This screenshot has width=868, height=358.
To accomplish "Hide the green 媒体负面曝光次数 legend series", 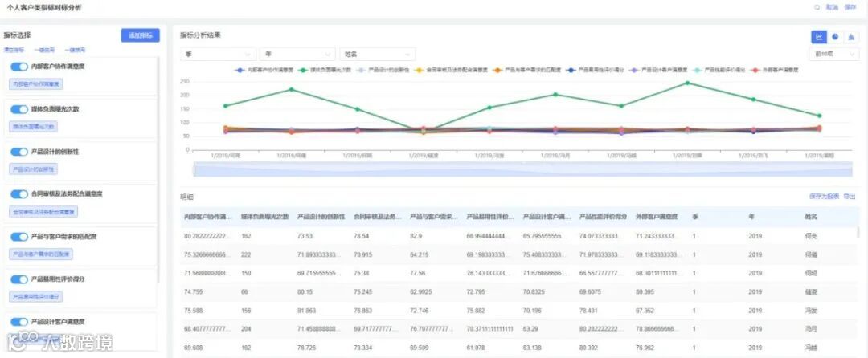I will pyautogui.click(x=326, y=70).
